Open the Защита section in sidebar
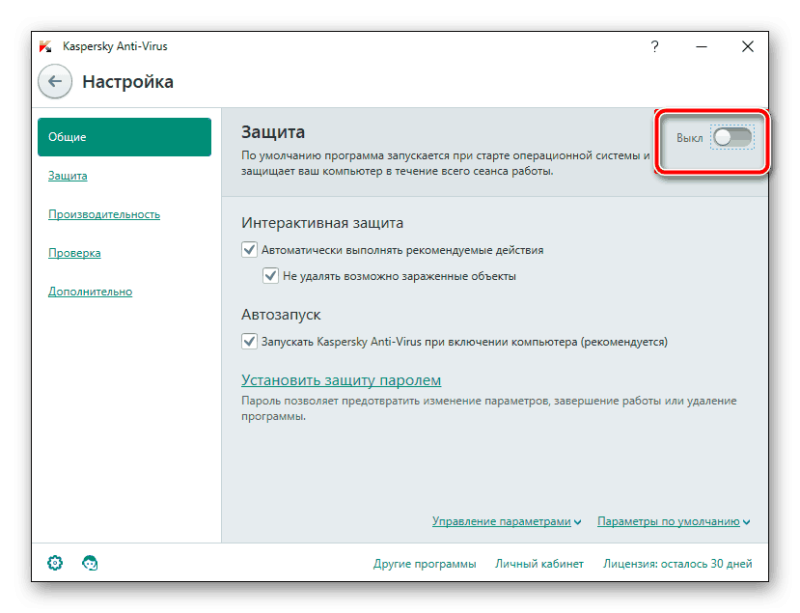800x613 pixels. (68, 176)
